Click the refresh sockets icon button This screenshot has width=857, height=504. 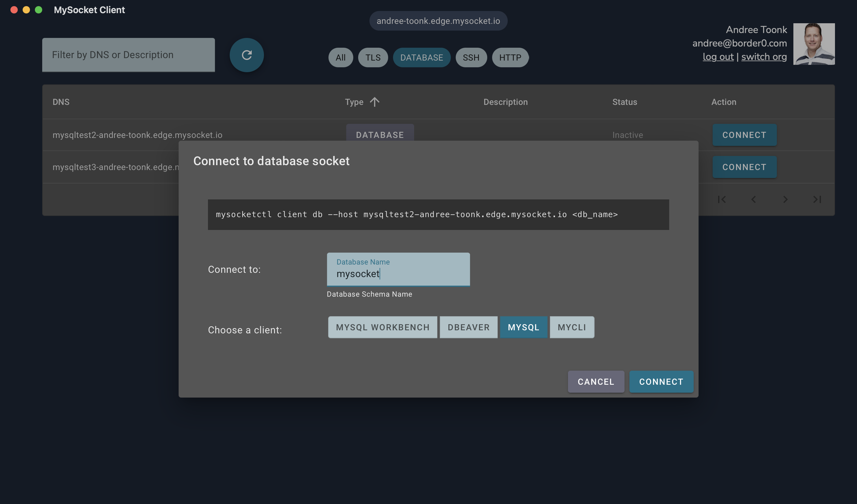click(247, 55)
